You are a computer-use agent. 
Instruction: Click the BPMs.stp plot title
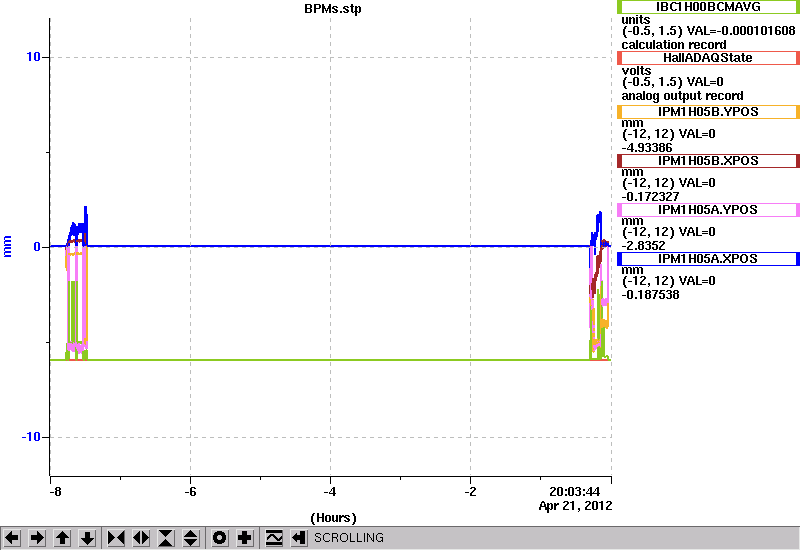click(333, 9)
